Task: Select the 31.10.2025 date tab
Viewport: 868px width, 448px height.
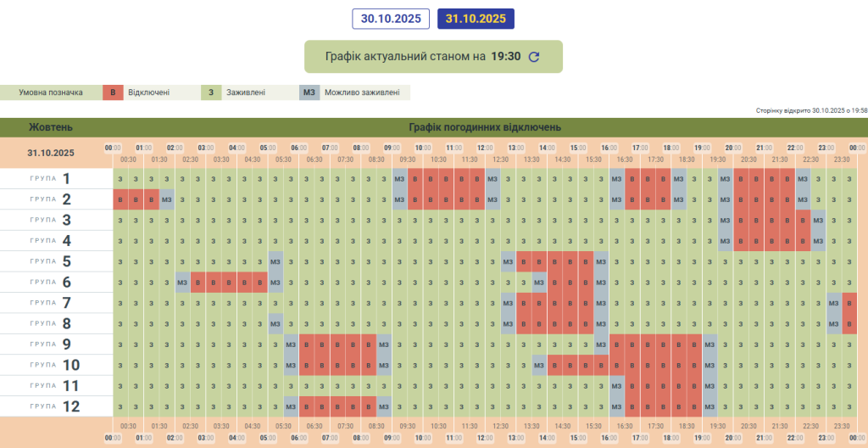Action: pos(476,19)
